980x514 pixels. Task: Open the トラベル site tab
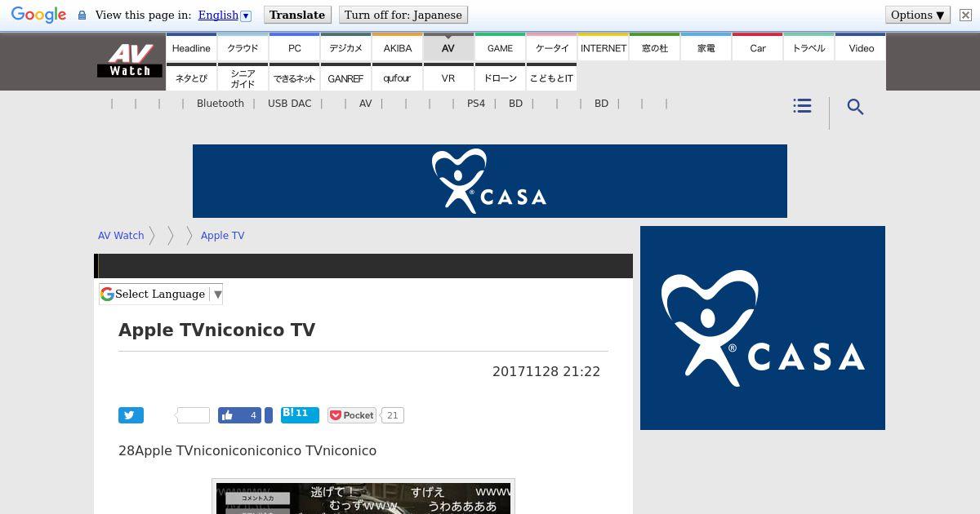tap(809, 47)
